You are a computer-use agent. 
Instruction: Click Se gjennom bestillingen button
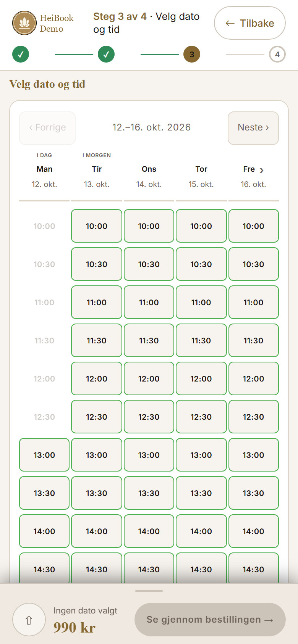pyautogui.click(x=210, y=620)
